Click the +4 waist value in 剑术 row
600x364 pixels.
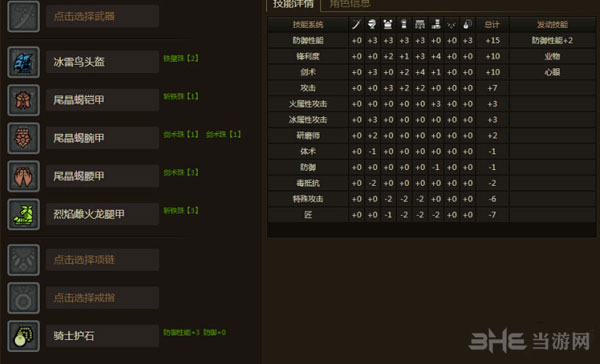click(x=420, y=72)
